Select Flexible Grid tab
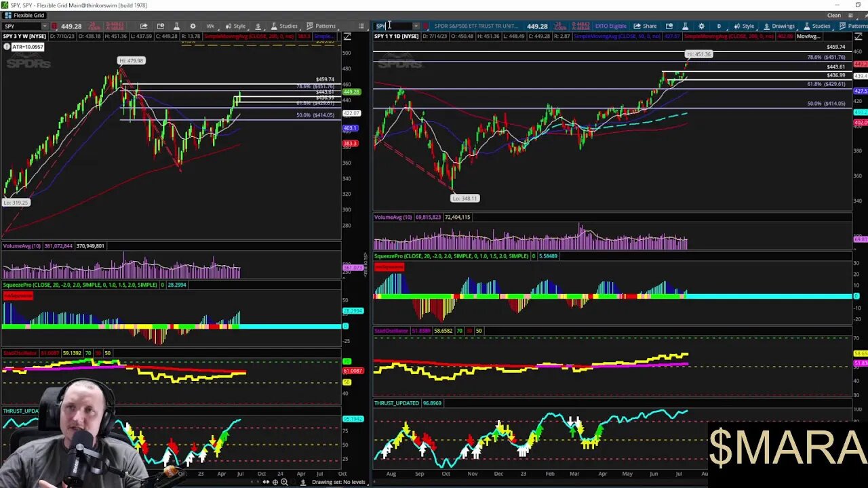 [x=24, y=15]
